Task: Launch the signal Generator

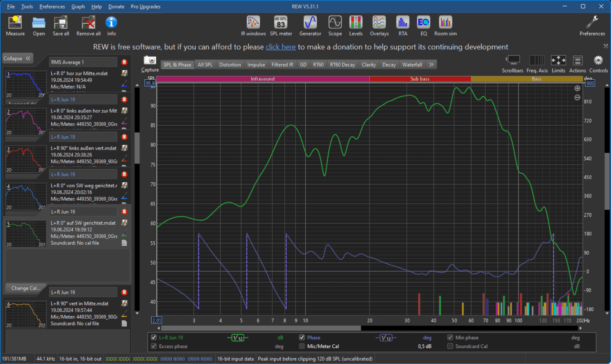Action: pyautogui.click(x=310, y=26)
